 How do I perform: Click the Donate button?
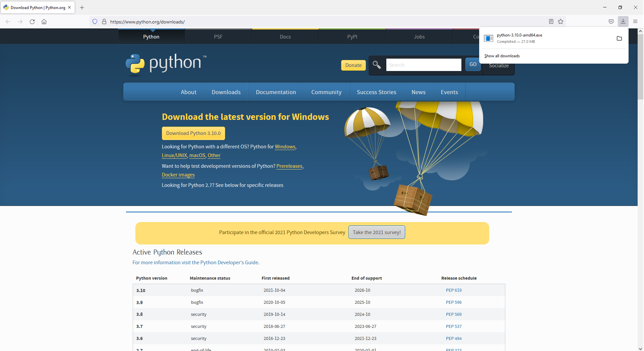coord(353,65)
